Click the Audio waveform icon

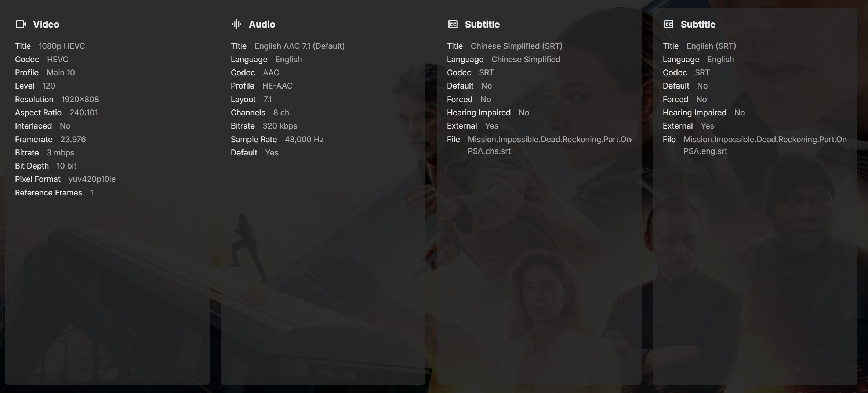click(237, 24)
